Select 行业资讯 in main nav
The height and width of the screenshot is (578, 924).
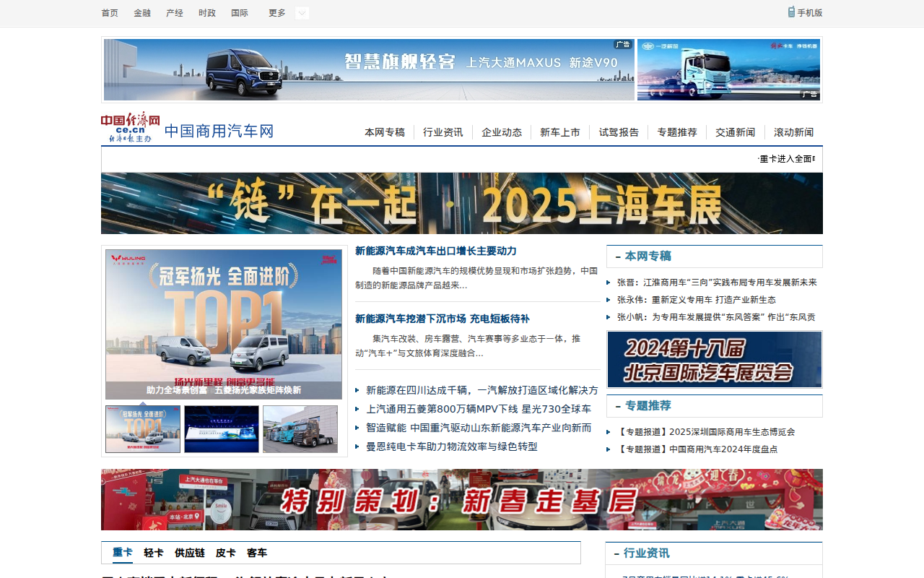pos(443,132)
